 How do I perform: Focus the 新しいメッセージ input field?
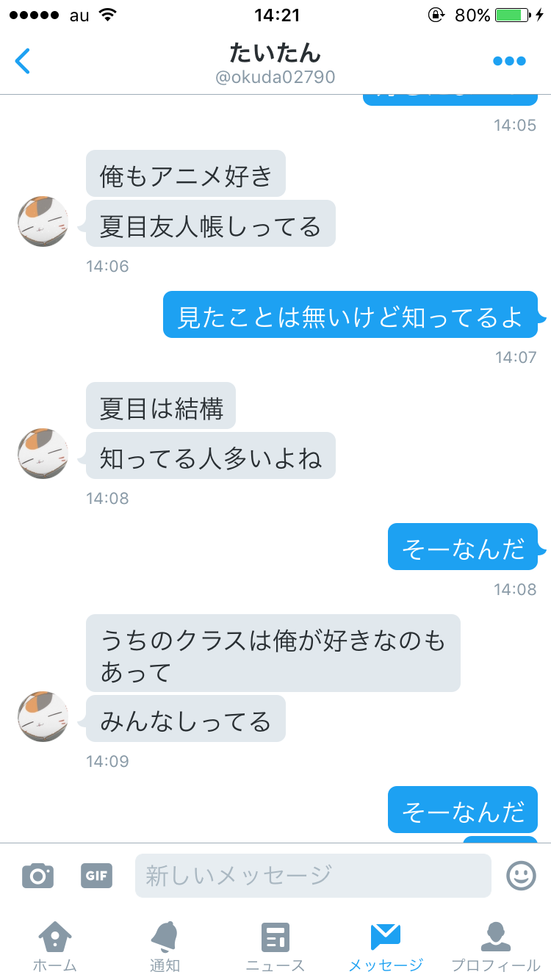(313, 876)
